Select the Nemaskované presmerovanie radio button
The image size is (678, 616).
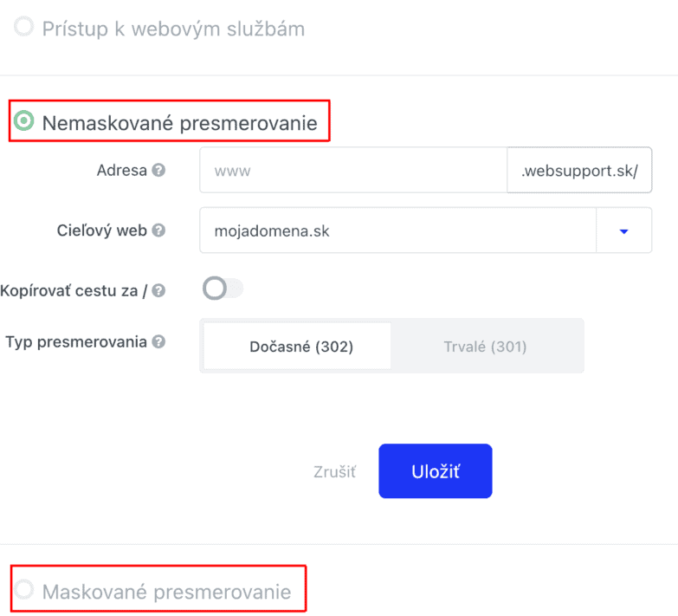[23, 120]
